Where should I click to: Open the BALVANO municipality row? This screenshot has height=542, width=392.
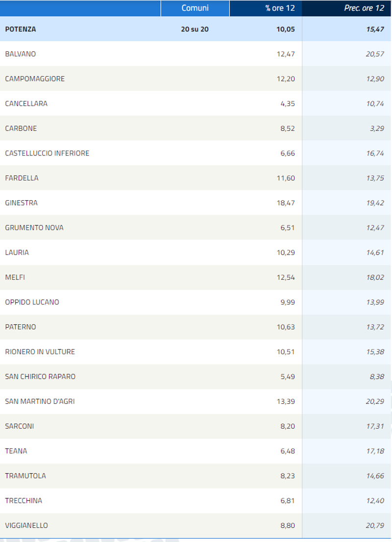pos(196,54)
